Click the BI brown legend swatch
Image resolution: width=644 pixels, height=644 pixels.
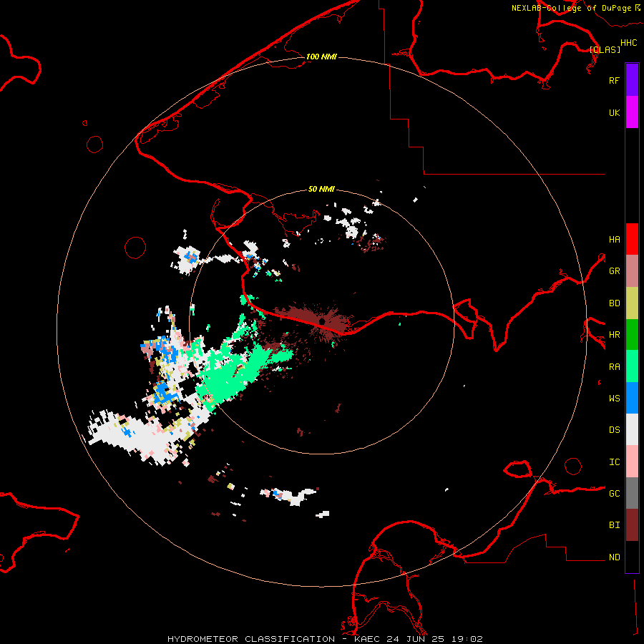point(632,525)
